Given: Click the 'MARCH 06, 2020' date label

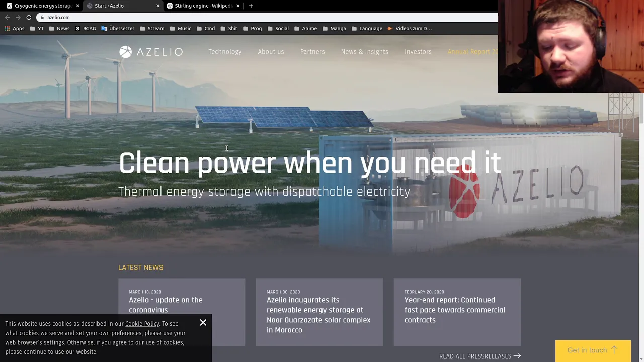Looking at the screenshot, I should [x=283, y=292].
